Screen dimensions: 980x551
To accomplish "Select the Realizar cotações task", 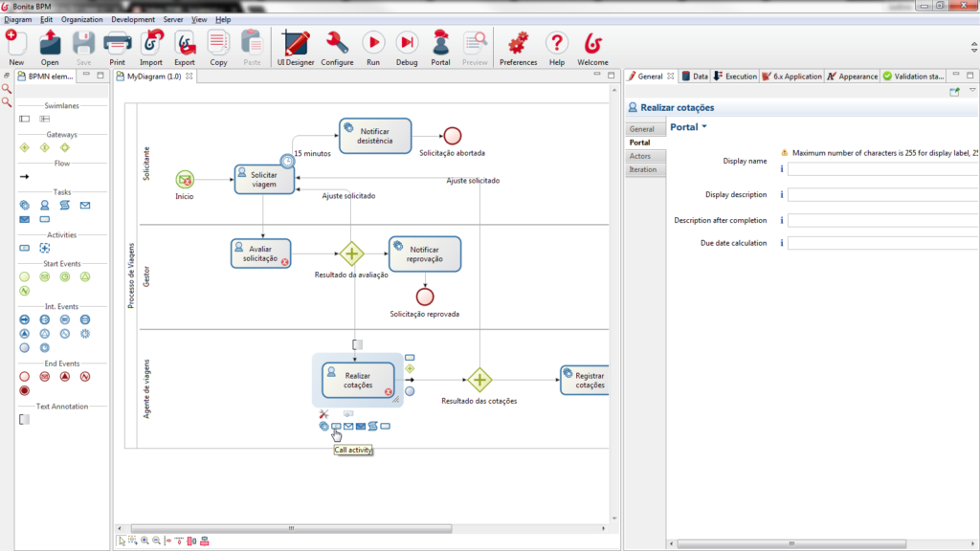I will pyautogui.click(x=358, y=380).
